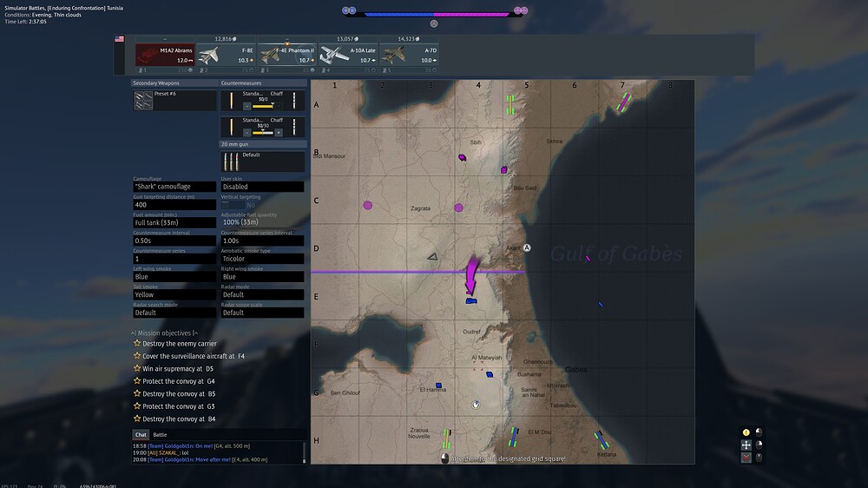This screenshot has width=868, height=488.
Task: Click the red X map icon
Action: 746,458
